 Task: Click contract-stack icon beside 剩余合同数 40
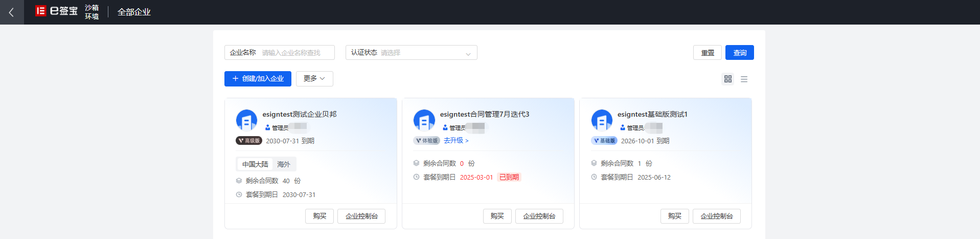(x=239, y=181)
